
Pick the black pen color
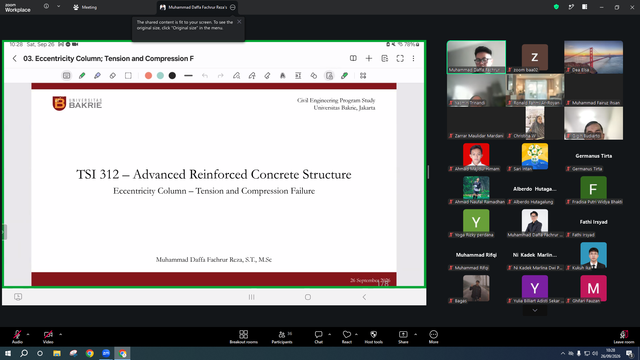pyautogui.click(x=172, y=76)
